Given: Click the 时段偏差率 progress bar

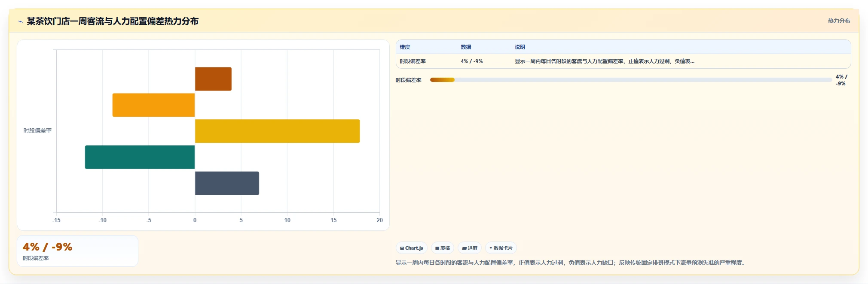Looking at the screenshot, I should (x=631, y=80).
